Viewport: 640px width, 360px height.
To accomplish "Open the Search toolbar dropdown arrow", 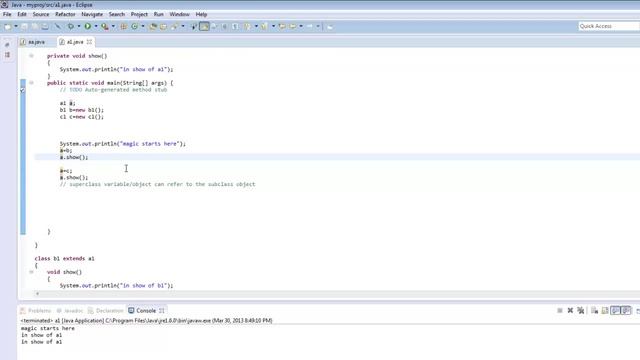I will point(182,27).
